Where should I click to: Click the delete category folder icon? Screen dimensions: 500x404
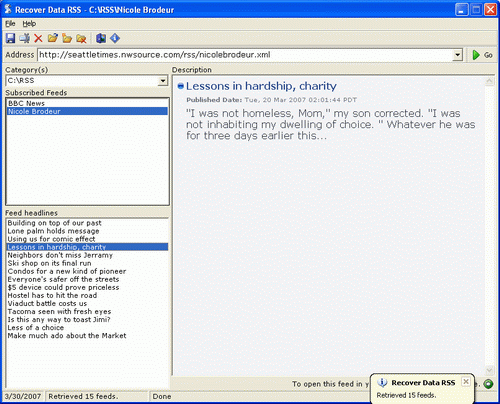(81, 38)
